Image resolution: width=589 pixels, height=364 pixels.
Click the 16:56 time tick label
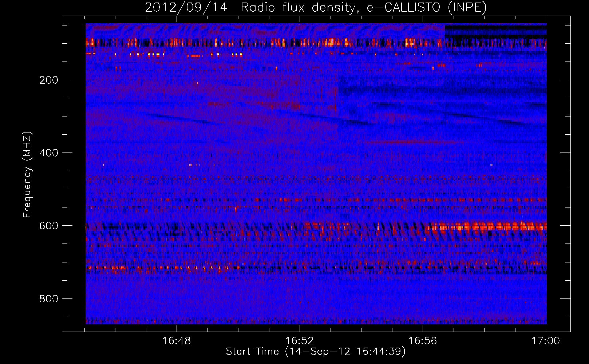coord(423,341)
